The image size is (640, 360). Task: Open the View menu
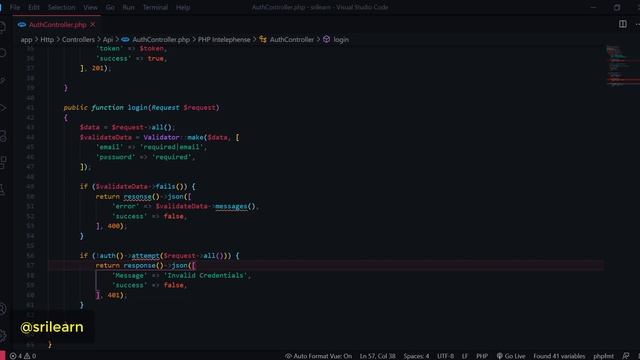click(90, 7)
